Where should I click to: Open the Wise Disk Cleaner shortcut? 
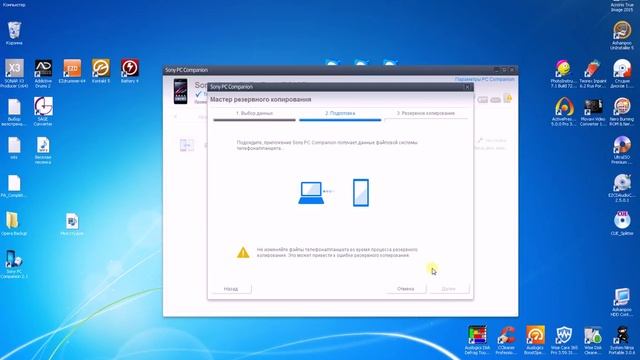coord(593,340)
